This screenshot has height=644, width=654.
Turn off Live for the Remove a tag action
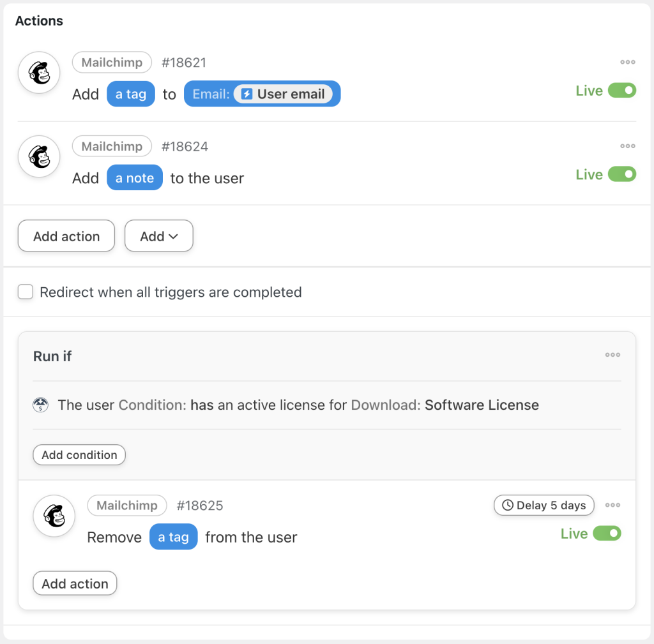click(x=606, y=533)
